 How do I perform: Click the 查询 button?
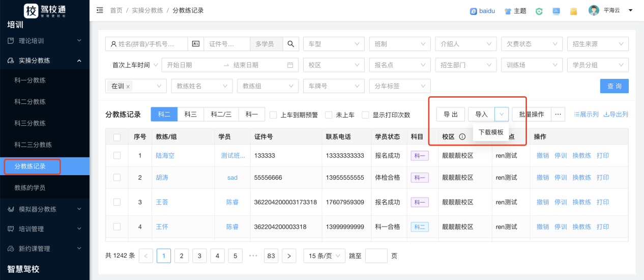[614, 86]
